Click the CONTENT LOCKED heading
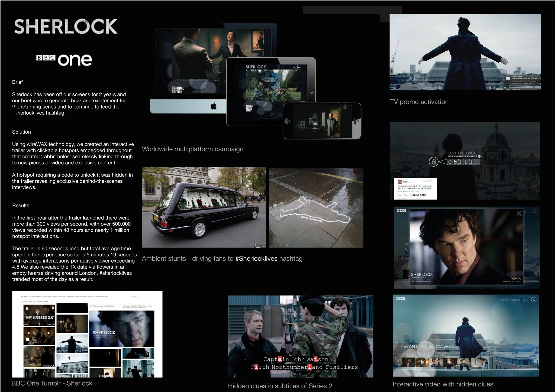This screenshot has height=392, width=555. [x=464, y=153]
